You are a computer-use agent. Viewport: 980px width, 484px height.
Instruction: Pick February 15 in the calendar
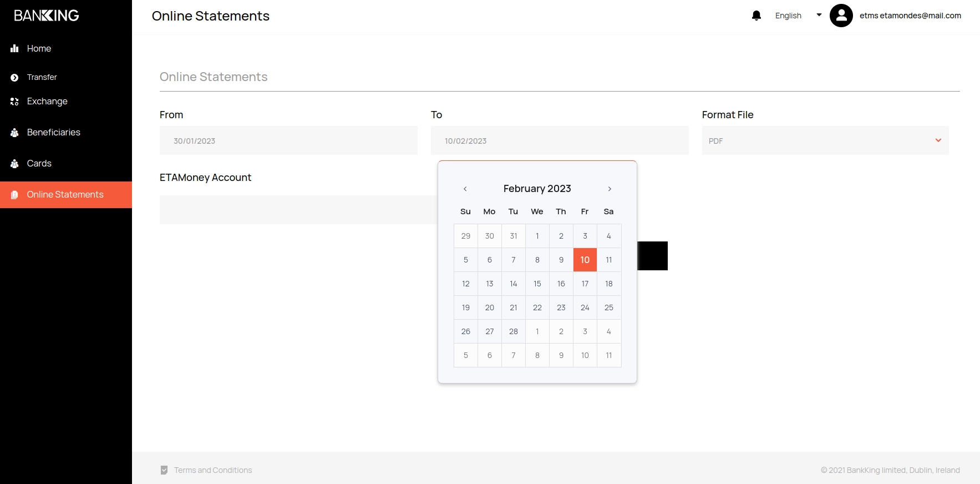537,284
